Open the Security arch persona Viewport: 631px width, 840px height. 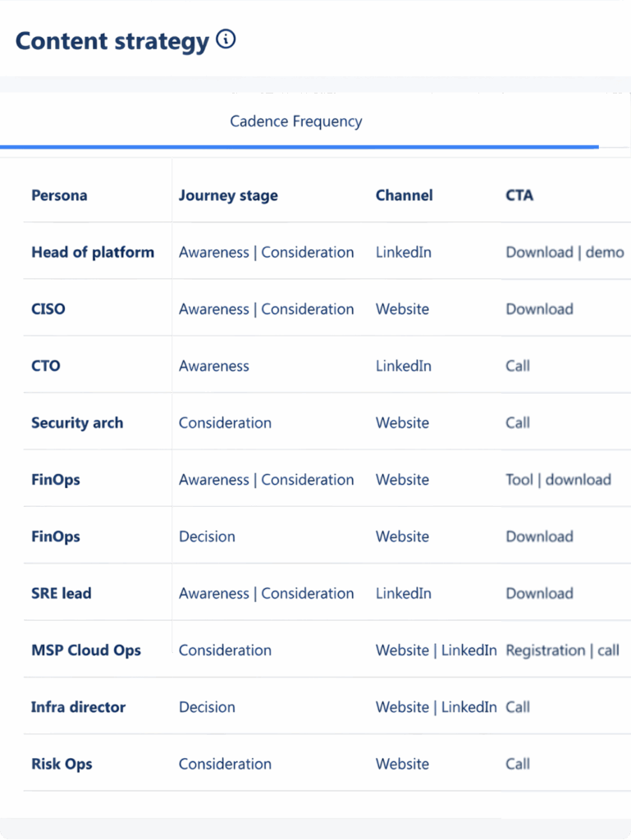[77, 423]
